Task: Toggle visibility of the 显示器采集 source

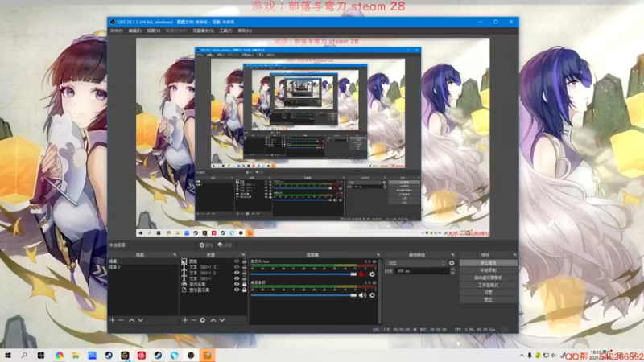Action: (x=237, y=290)
